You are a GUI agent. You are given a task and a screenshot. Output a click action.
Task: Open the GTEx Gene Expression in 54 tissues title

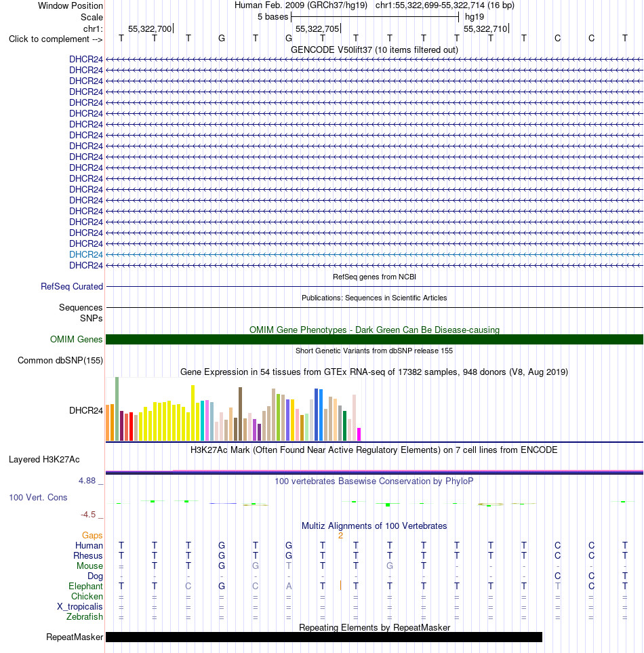[374, 372]
